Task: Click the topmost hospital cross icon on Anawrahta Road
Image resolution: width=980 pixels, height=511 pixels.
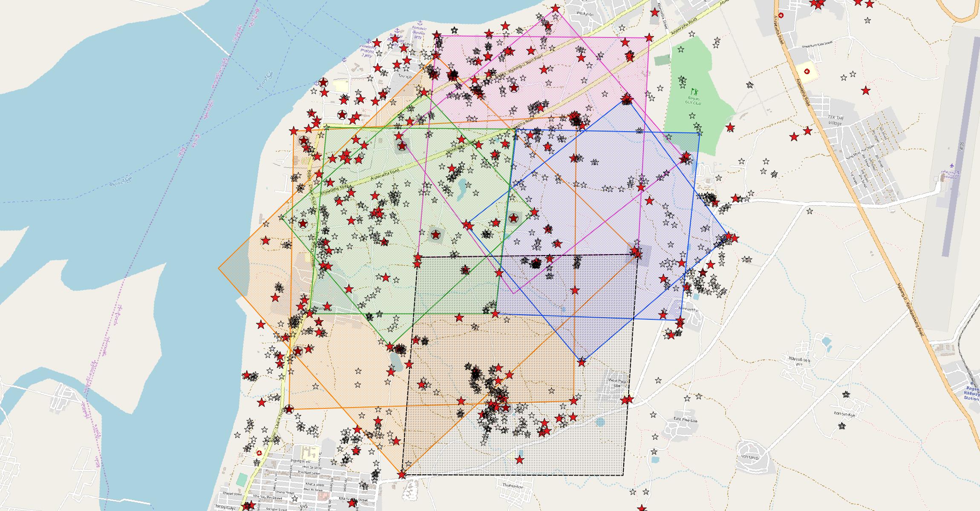Action: click(781, 15)
